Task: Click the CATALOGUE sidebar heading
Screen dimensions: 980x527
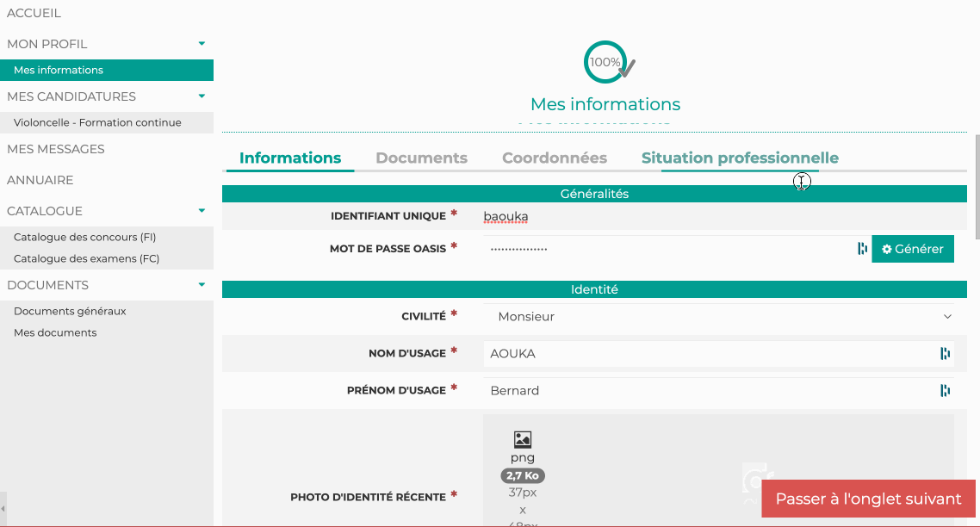Action: (45, 211)
